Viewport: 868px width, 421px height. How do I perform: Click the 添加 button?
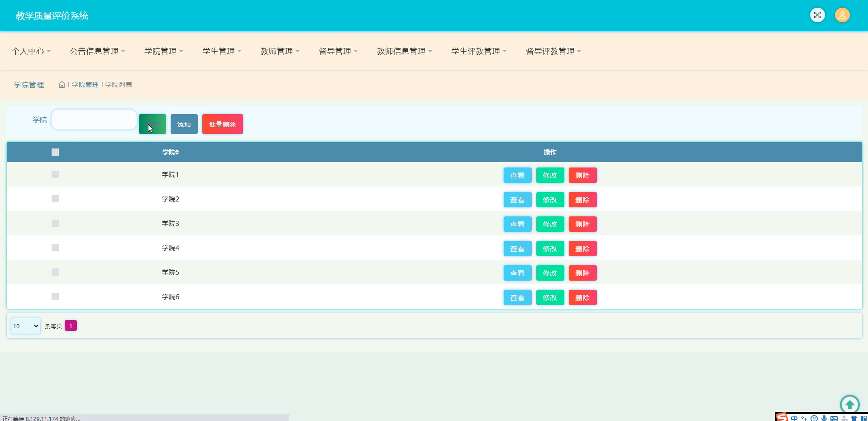tap(184, 124)
